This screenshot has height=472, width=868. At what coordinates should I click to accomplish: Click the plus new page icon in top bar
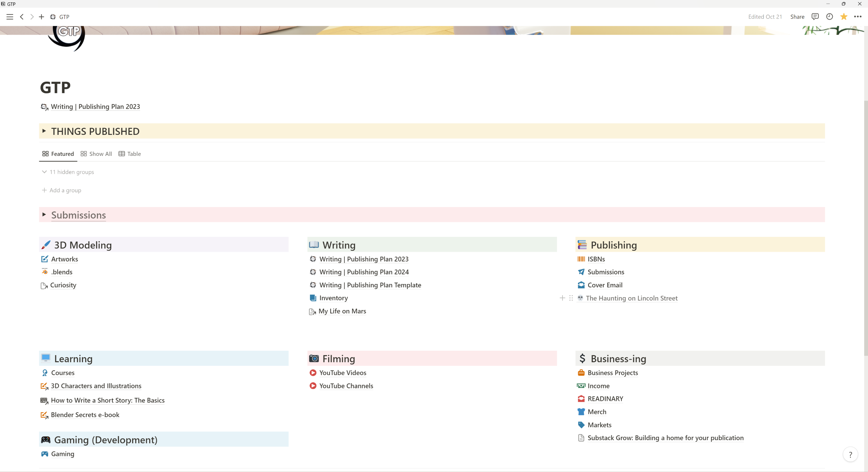pyautogui.click(x=41, y=17)
